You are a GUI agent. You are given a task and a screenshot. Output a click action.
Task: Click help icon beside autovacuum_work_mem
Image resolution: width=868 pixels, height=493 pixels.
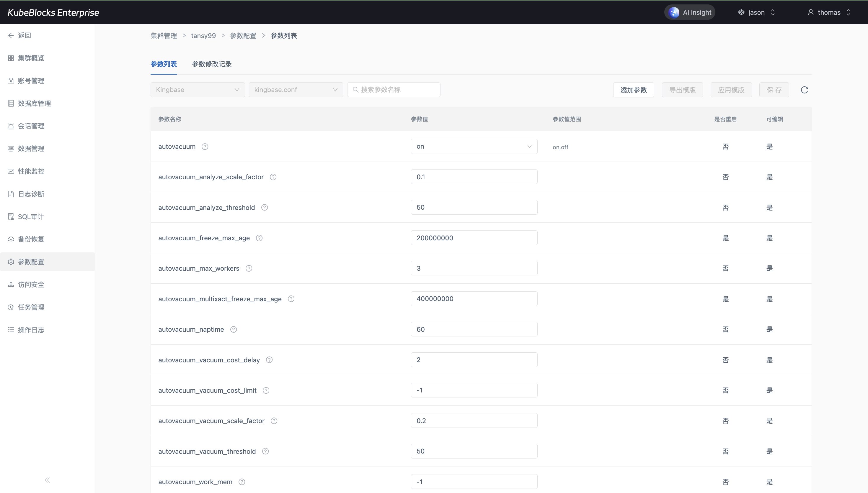(242, 482)
